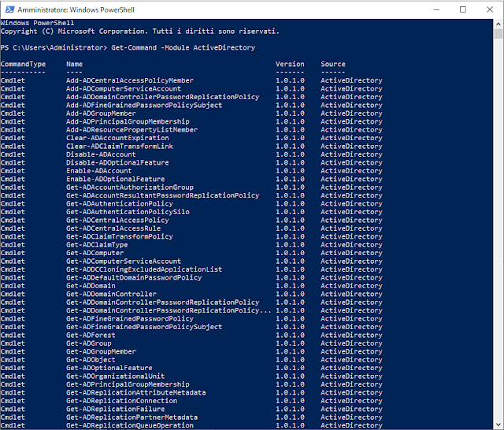The width and height of the screenshot is (504, 430).
Task: Select 'Clear-ADClaimTransformLink' cmdlet name
Action: tap(120, 146)
